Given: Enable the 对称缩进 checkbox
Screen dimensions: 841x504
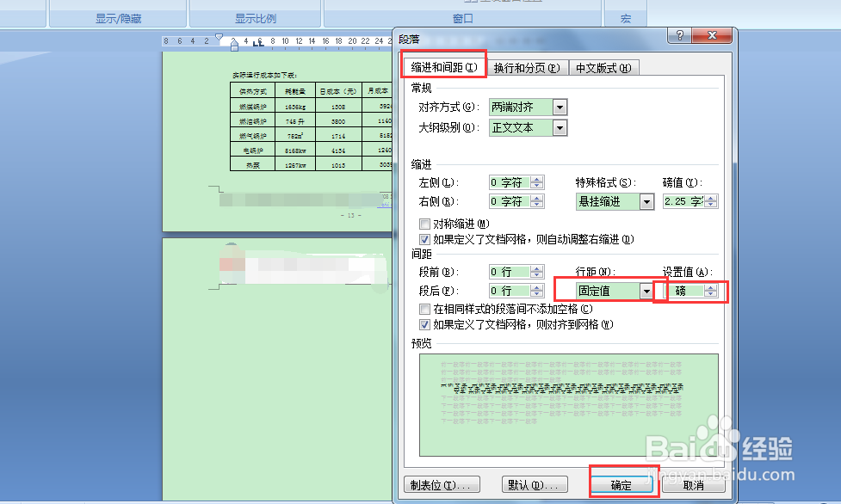Looking at the screenshot, I should (425, 223).
